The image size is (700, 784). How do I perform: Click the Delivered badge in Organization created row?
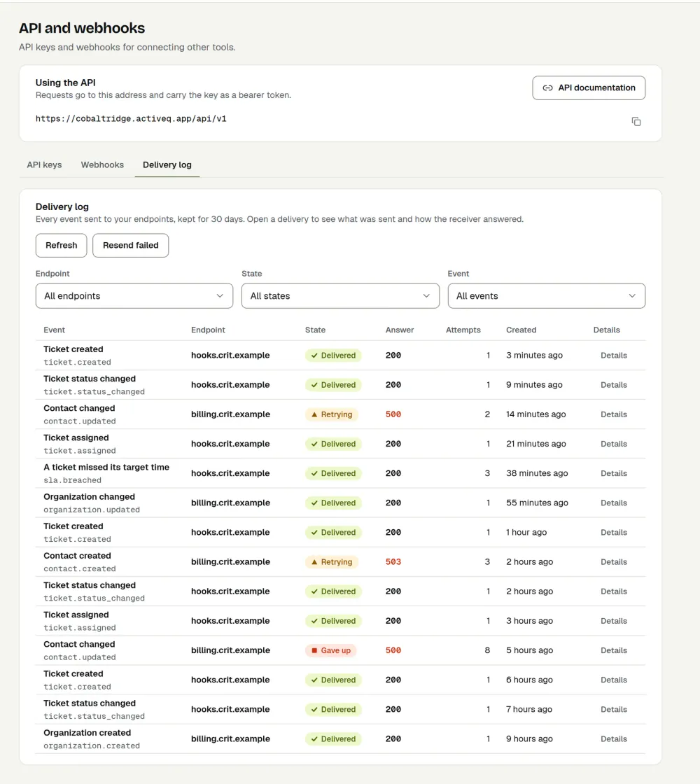tap(333, 739)
